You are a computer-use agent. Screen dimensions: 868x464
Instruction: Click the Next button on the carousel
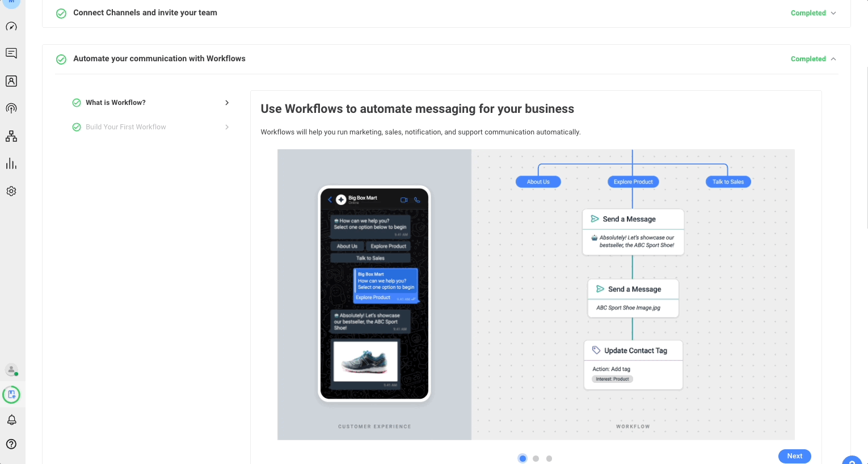pos(794,456)
